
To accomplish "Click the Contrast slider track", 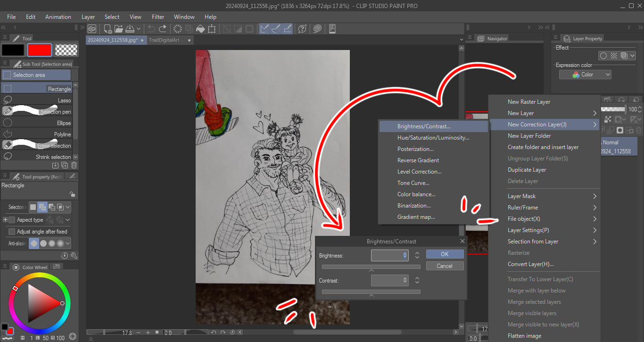I will pos(371,292).
